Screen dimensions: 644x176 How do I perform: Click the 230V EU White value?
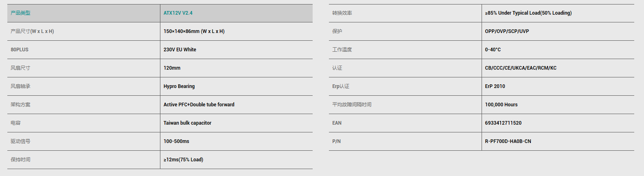180,50
